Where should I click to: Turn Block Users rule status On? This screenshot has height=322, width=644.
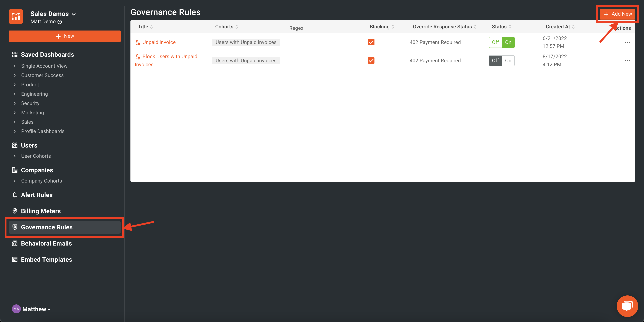508,60
